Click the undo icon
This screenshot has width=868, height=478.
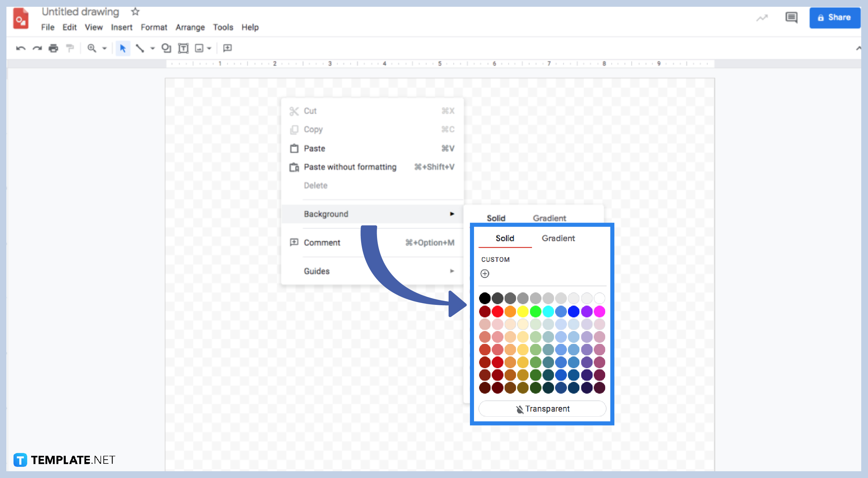tap(20, 48)
